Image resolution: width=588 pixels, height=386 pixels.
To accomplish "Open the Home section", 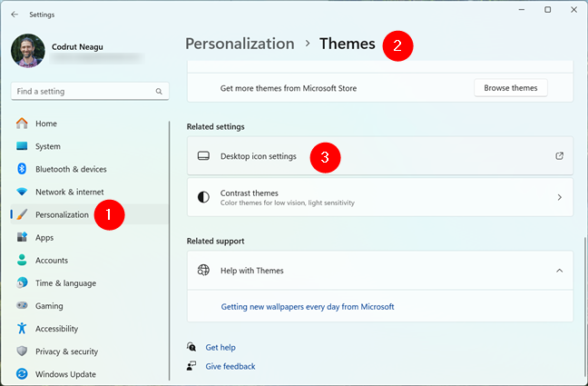I will point(90,124).
